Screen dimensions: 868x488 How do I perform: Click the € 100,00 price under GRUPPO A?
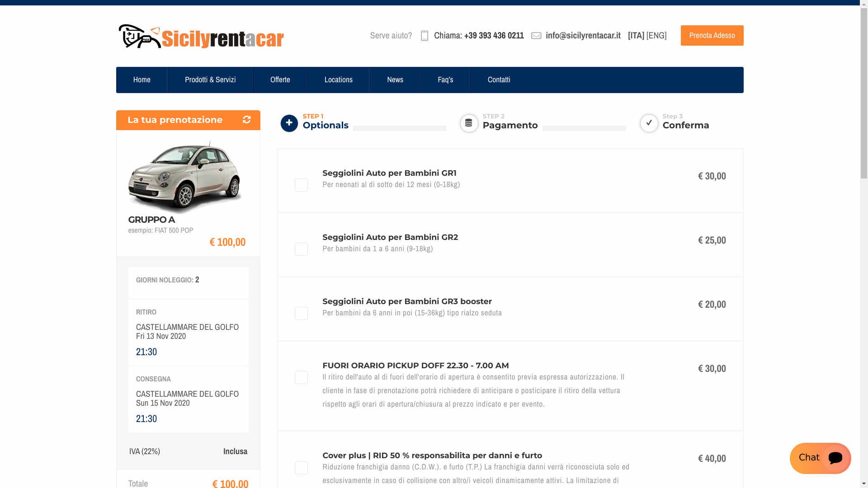(227, 242)
